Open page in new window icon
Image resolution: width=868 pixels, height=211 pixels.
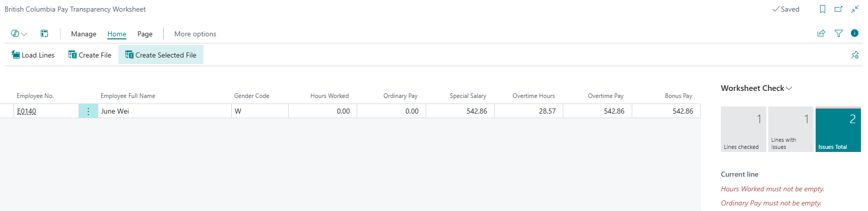pos(839,9)
